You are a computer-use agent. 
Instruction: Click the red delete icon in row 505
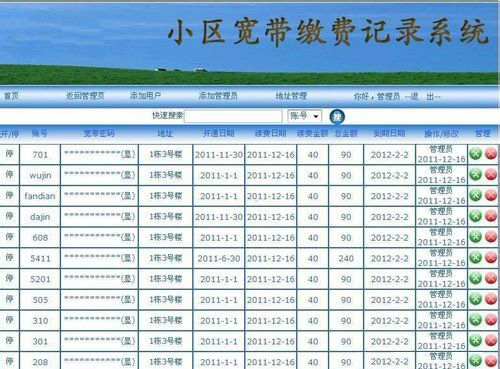(x=491, y=299)
